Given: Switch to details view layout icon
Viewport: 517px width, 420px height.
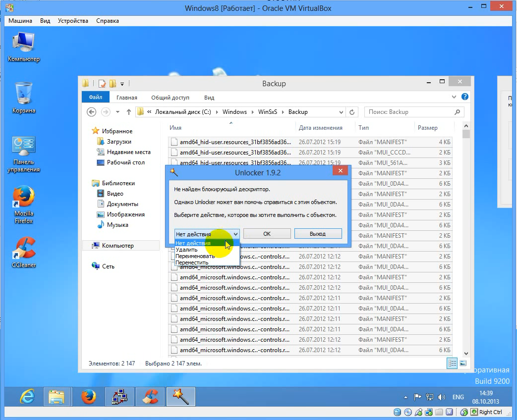Looking at the screenshot, I should click(x=452, y=364).
